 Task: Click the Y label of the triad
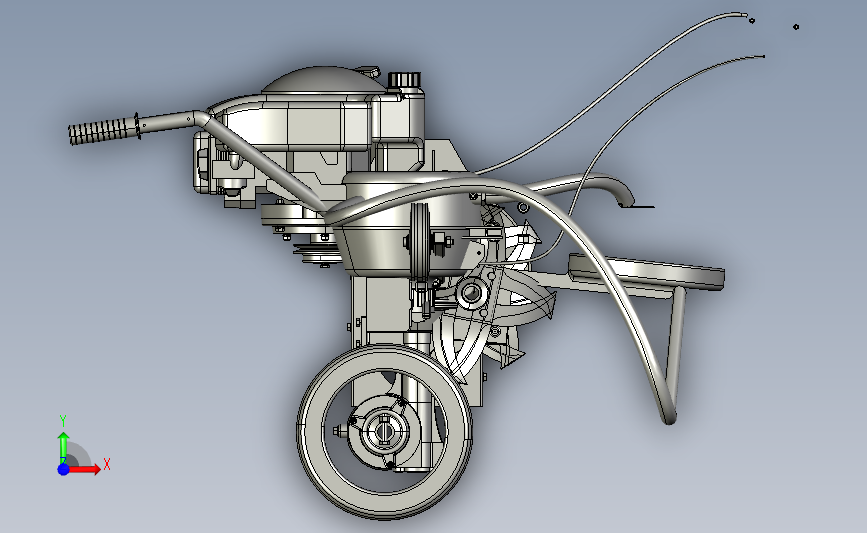click(x=63, y=421)
